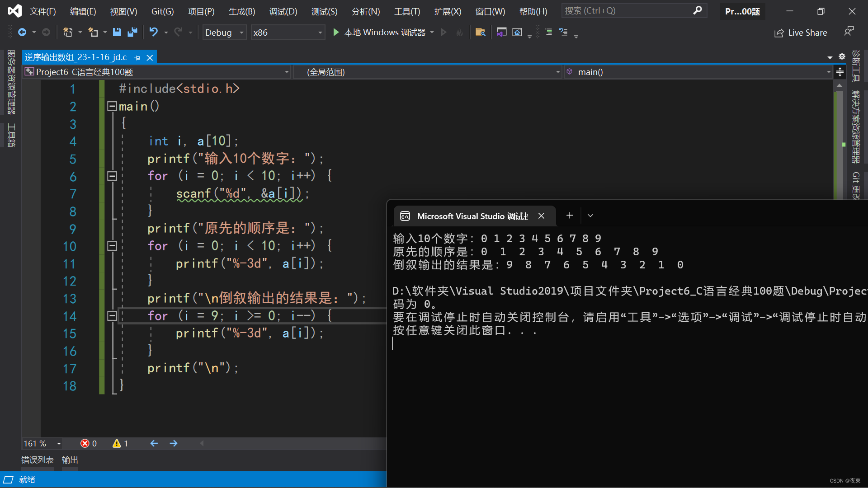Collapse the for loop on line 6
This screenshot has width=868, height=488.
click(x=112, y=176)
